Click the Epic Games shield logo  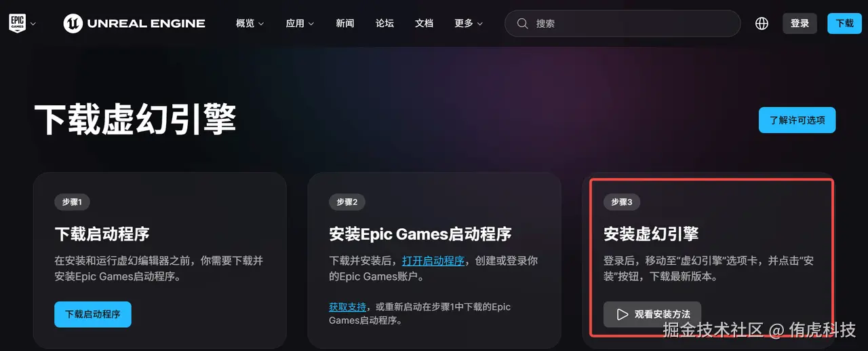(17, 23)
